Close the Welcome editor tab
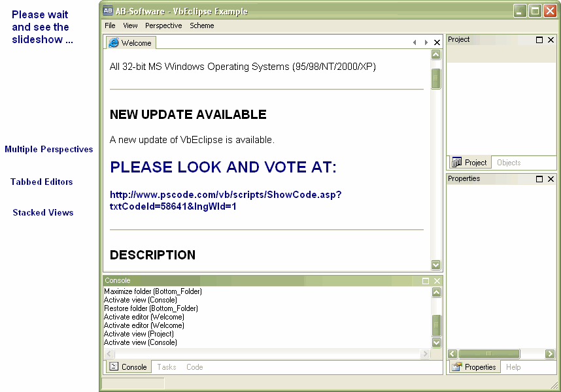Viewport: 561px width, 392px height. point(437,42)
